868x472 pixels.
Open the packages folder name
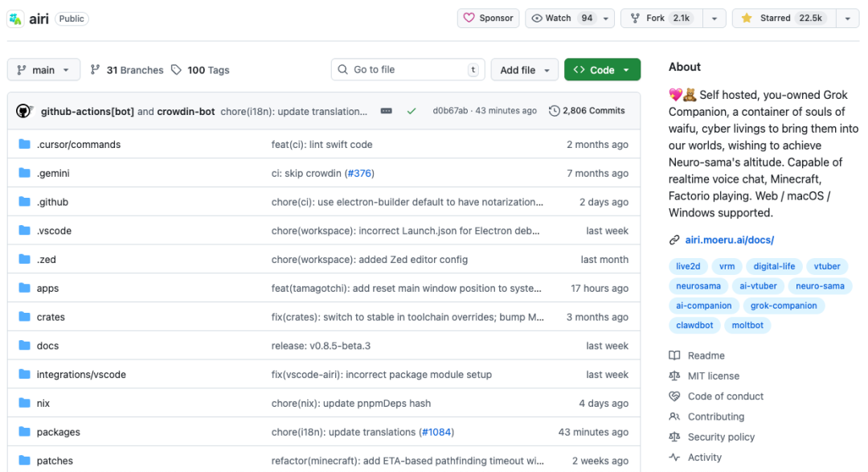coord(58,432)
